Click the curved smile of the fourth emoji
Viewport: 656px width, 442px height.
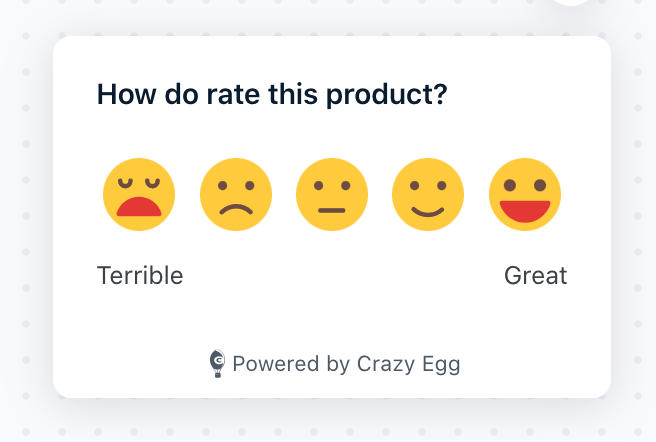tap(428, 211)
